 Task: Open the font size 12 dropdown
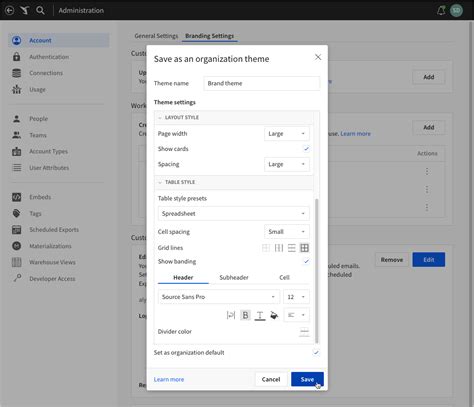296,297
